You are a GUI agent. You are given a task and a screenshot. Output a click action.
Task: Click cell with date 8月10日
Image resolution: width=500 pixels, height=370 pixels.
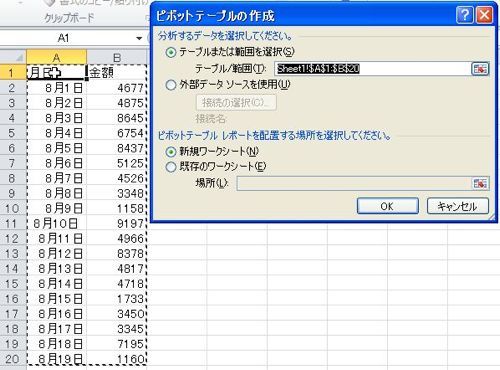pos(56,223)
